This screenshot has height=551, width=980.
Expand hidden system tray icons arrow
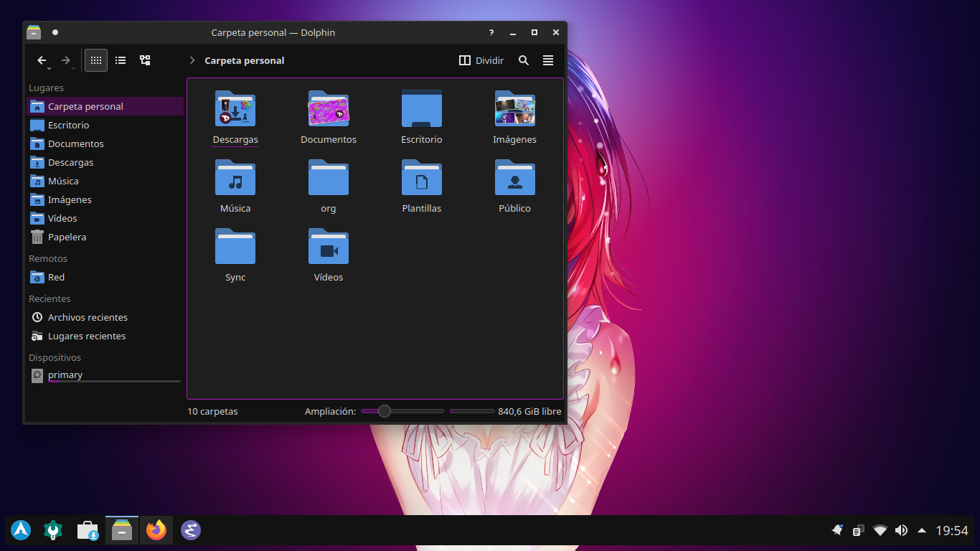(921, 530)
